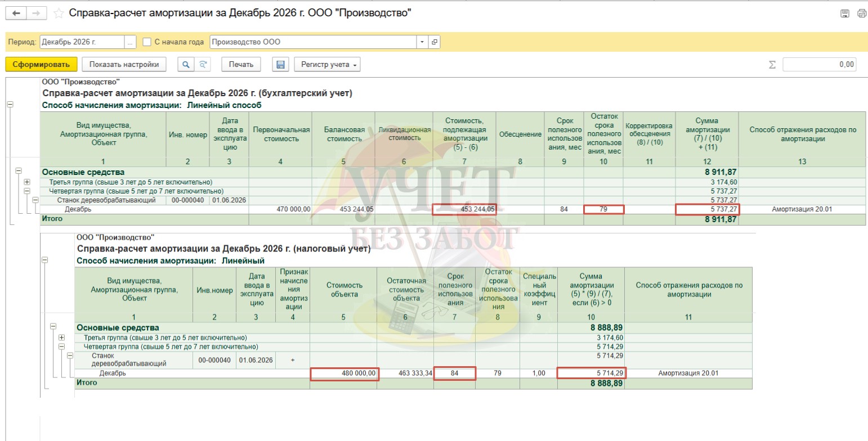This screenshot has width=868, height=441.
Task: Open the organization dropdown arrow
Action: 423,42
